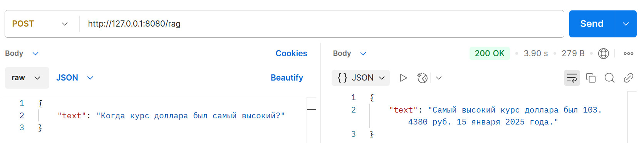Click the response preview play icon

tap(403, 78)
